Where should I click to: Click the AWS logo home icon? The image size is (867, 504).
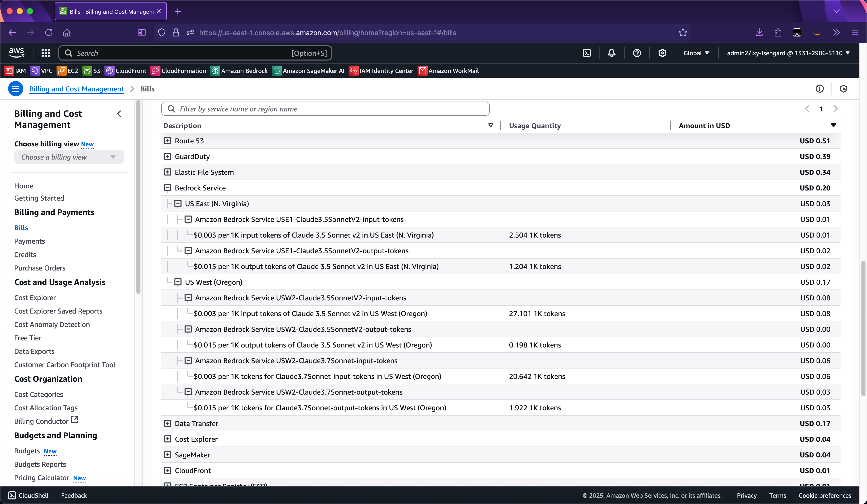pyautogui.click(x=16, y=53)
